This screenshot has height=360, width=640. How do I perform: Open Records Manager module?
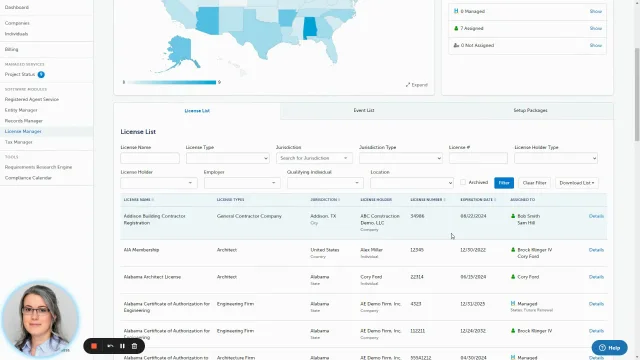(24, 121)
